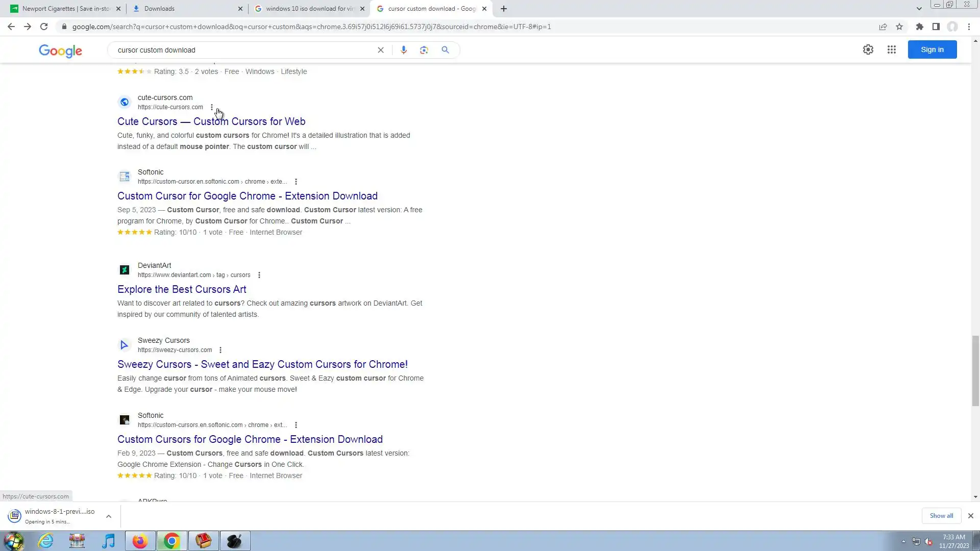Click the voice search microphone icon
Viewport: 980px width, 551px height.
tap(403, 50)
